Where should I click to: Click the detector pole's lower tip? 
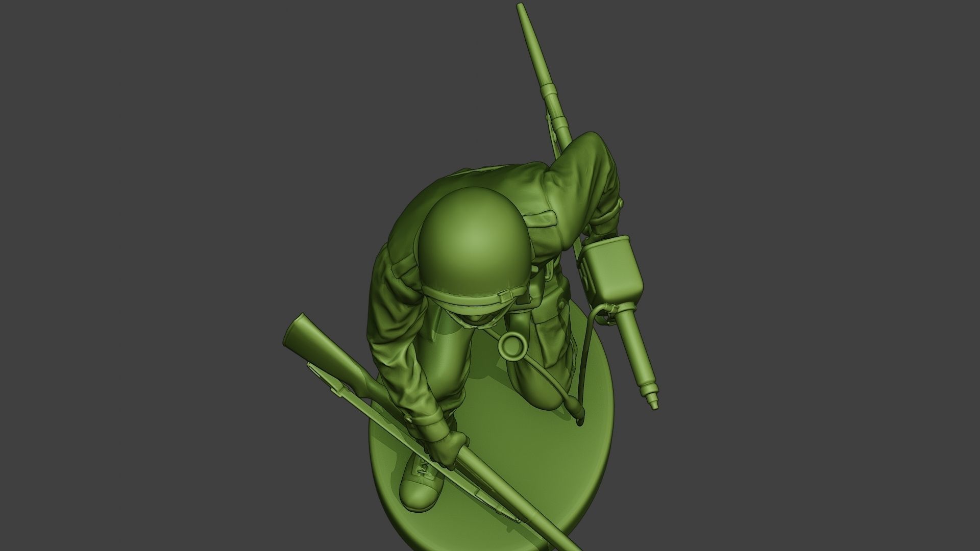tap(652, 399)
